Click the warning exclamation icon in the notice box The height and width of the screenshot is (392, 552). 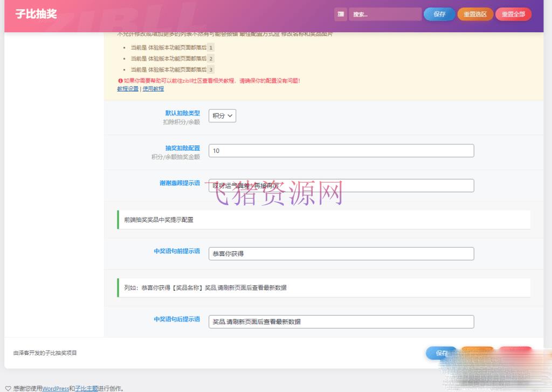pyautogui.click(x=120, y=80)
